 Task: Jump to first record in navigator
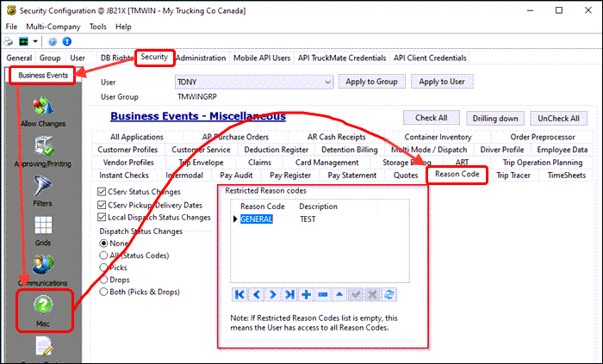(241, 294)
